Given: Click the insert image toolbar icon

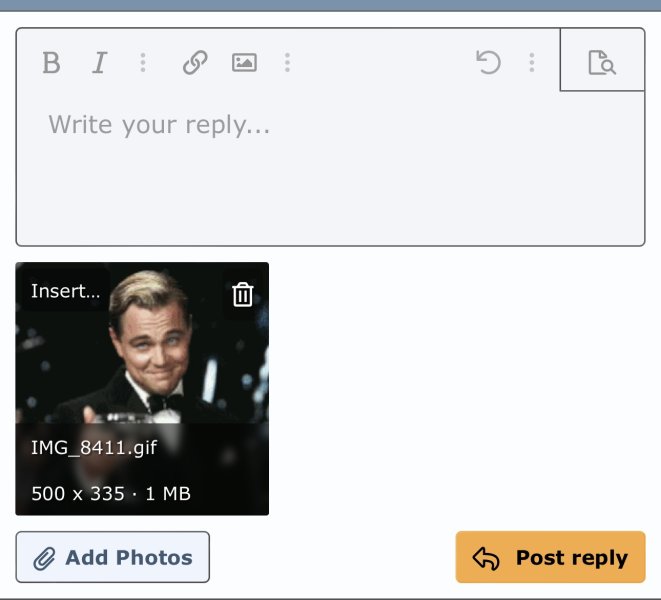Looking at the screenshot, I should [x=244, y=64].
